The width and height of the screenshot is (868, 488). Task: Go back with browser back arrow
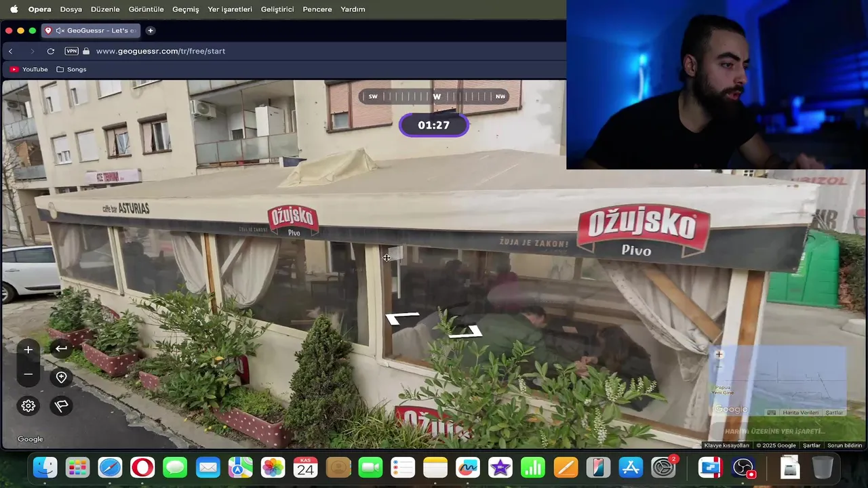10,51
